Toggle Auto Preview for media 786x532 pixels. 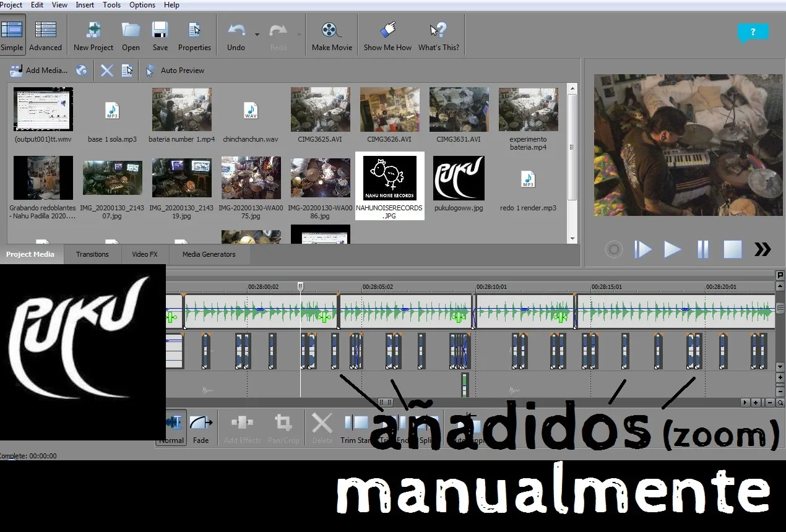(175, 71)
